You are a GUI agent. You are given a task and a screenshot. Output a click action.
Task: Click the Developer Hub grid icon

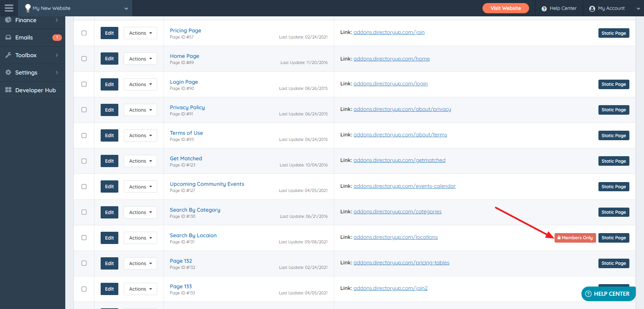coord(8,90)
